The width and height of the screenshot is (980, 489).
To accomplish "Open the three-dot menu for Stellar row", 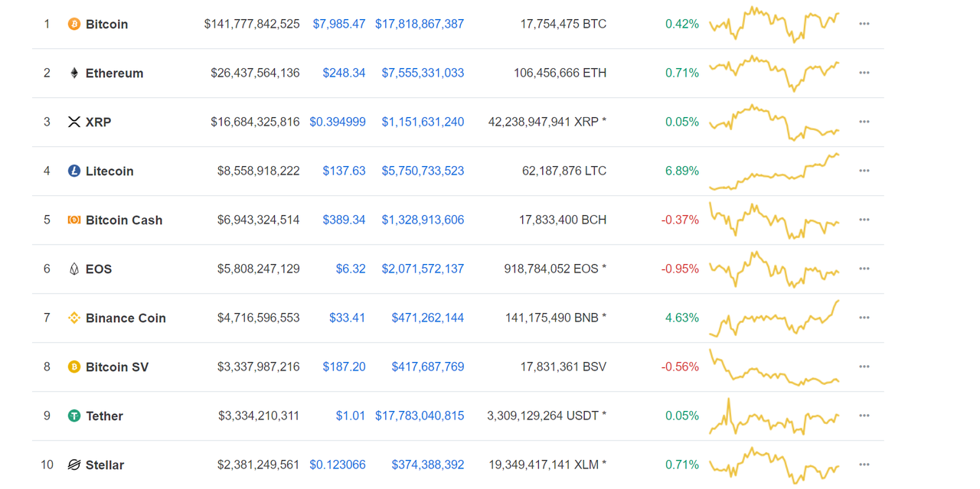I will 864,465.
